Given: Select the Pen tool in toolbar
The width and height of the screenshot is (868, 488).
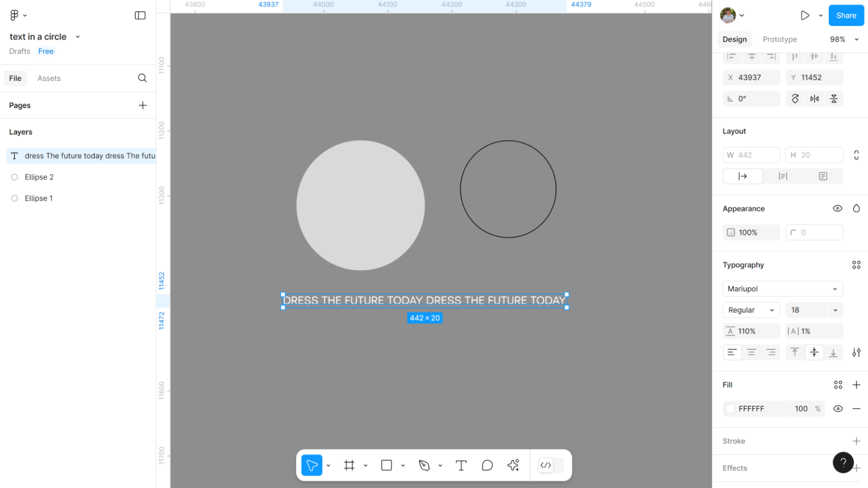Looking at the screenshot, I should pos(424,465).
